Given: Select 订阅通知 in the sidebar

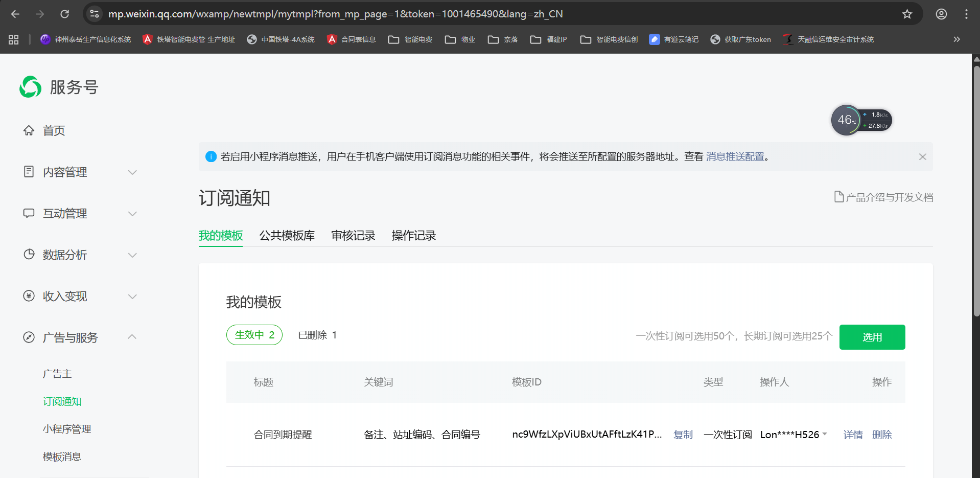Looking at the screenshot, I should [62, 402].
